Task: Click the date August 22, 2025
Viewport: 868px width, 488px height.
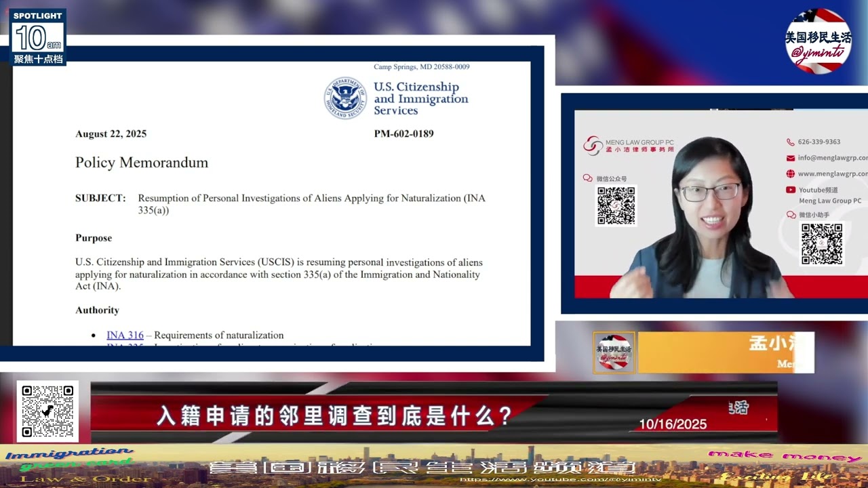Action: point(111,134)
